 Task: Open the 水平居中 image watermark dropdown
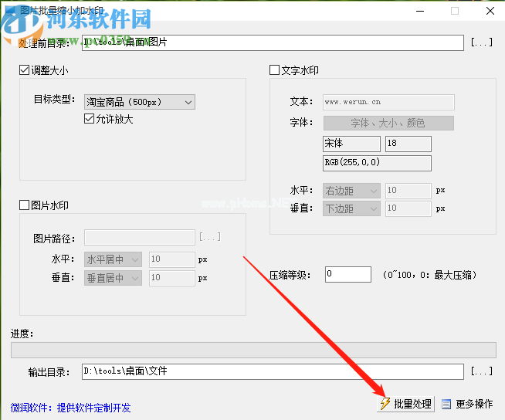(x=113, y=259)
